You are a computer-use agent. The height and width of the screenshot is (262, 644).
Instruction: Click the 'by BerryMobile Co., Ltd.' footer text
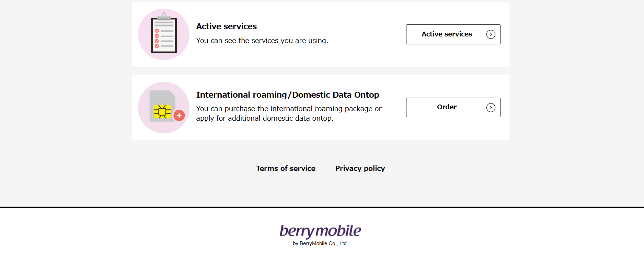tap(320, 243)
